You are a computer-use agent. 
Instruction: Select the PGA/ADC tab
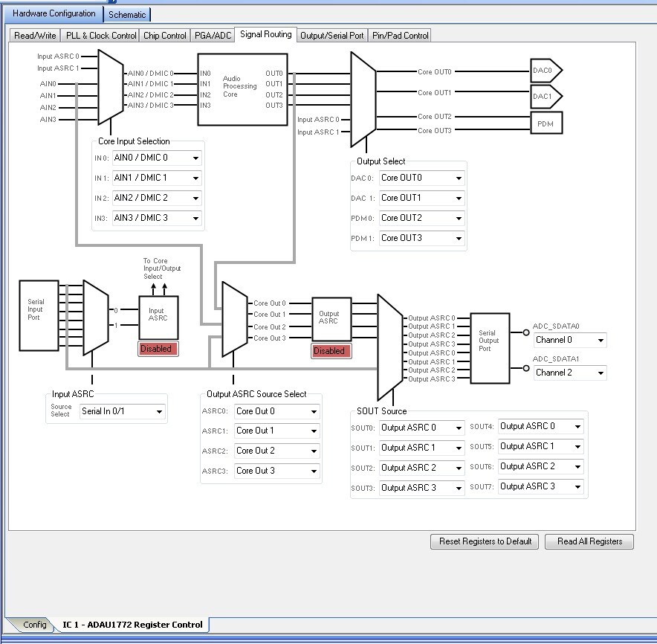click(x=213, y=36)
